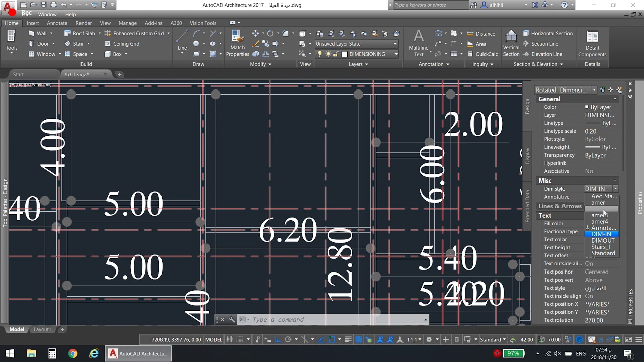Image resolution: width=644 pixels, height=362 pixels.
Task: Select the Multiline Text tool
Action: 419,43
